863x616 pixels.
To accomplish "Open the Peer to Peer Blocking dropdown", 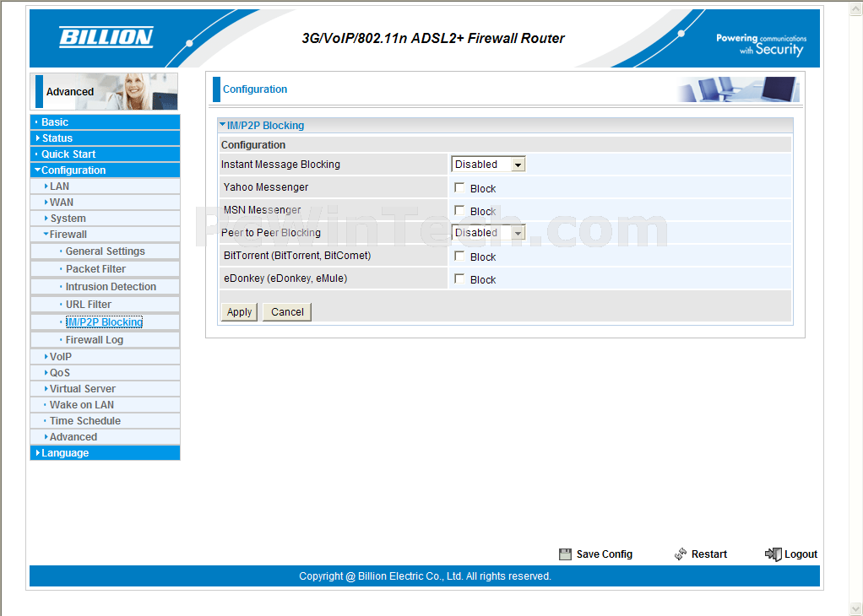I will click(488, 233).
